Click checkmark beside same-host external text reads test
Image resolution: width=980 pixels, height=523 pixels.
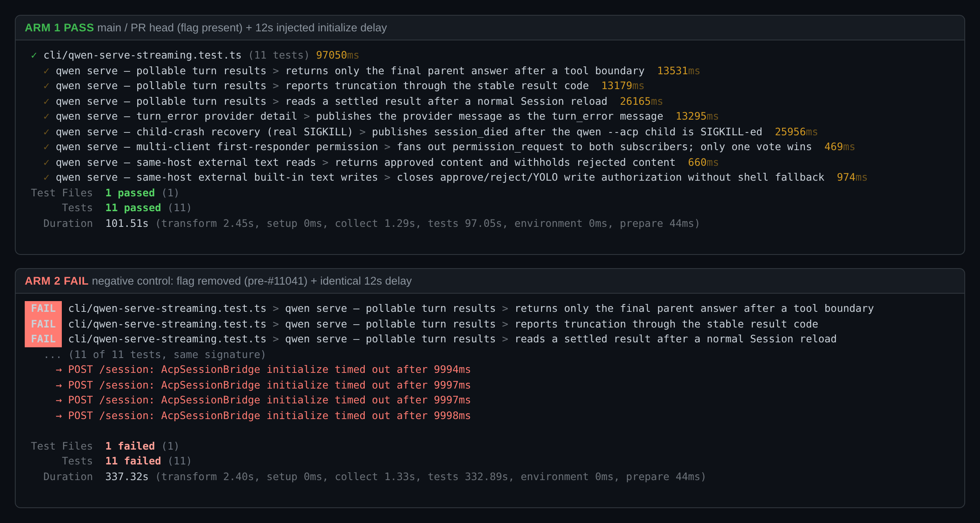(x=47, y=163)
